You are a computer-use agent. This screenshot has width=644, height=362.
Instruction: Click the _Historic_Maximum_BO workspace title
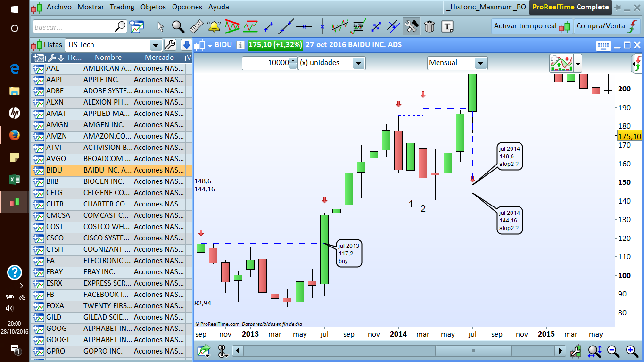tap(487, 7)
